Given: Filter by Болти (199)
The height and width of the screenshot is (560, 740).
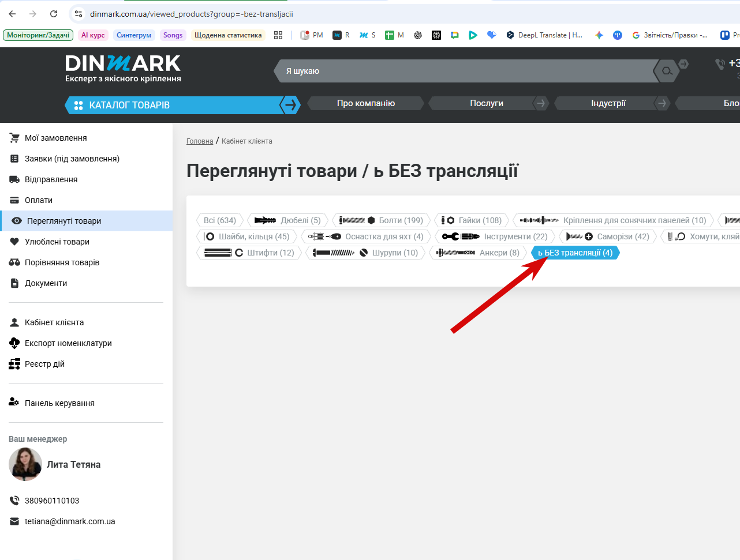Looking at the screenshot, I should (x=381, y=220).
